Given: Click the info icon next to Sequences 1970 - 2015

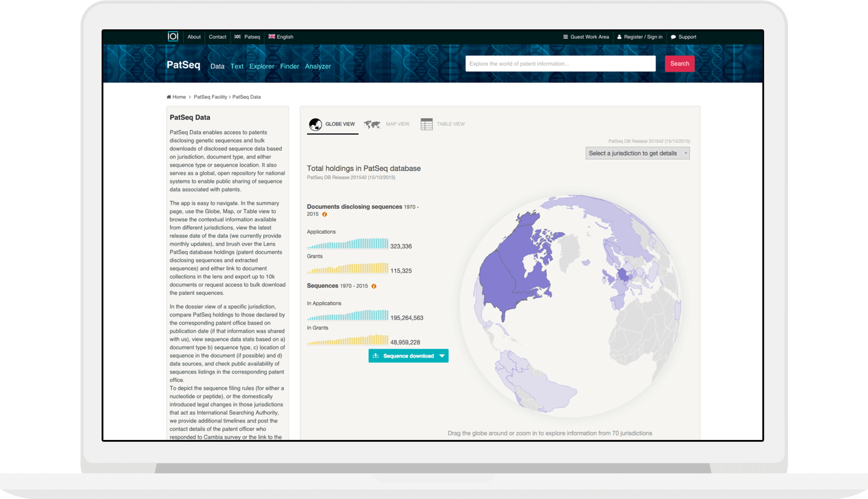Looking at the screenshot, I should click(x=374, y=286).
